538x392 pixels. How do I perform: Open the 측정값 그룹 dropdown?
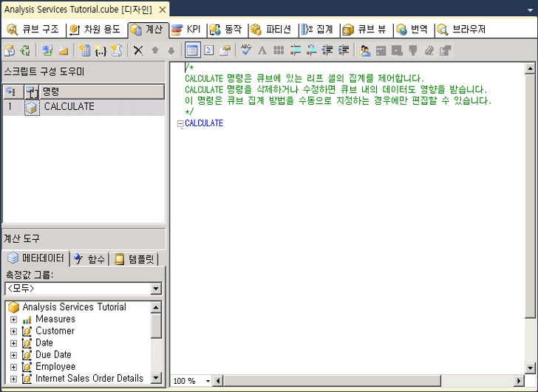coord(156,289)
